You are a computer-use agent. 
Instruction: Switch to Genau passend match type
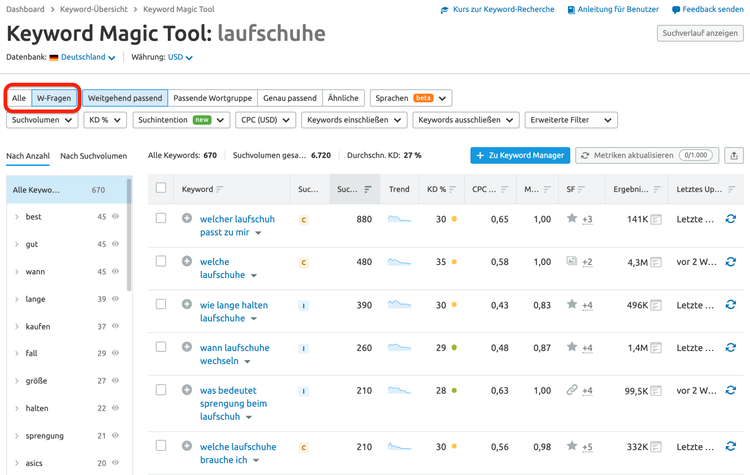[x=290, y=98]
